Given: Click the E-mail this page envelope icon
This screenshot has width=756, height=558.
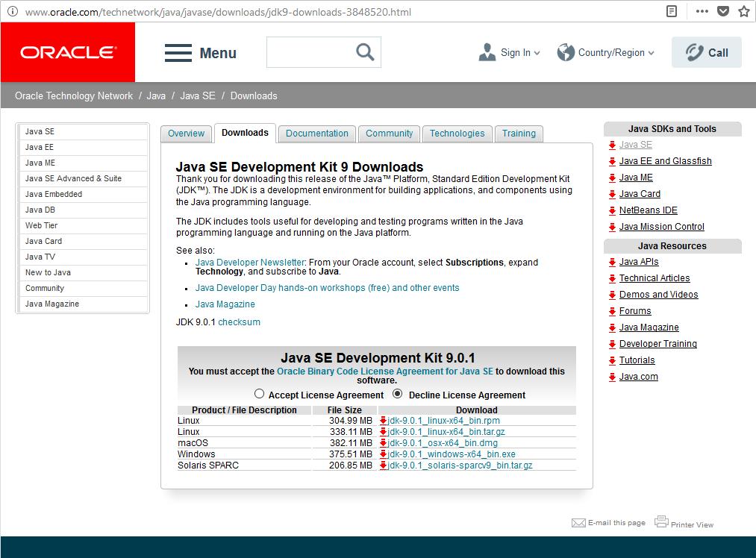Looking at the screenshot, I should pos(578,523).
